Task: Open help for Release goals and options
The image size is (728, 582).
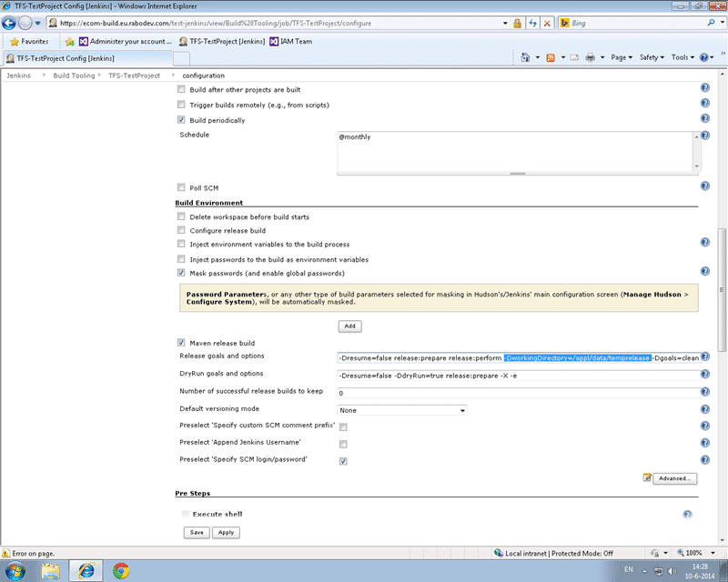Action: point(704,356)
